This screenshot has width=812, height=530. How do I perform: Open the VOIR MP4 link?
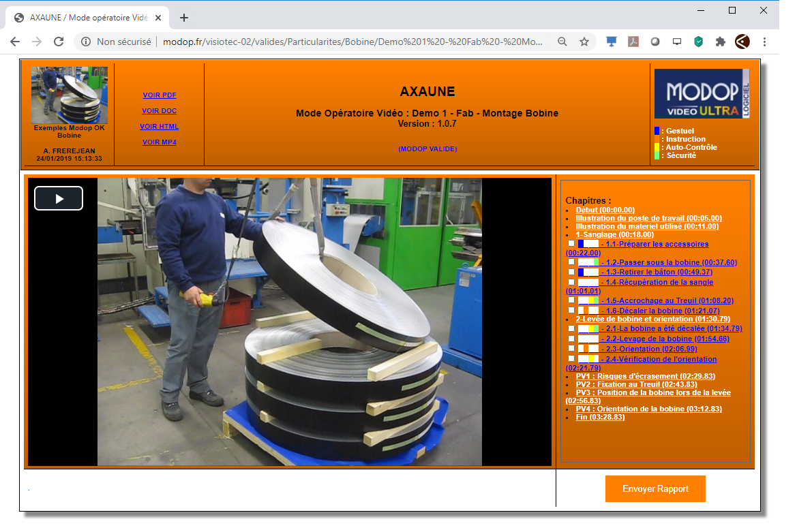pyautogui.click(x=160, y=142)
